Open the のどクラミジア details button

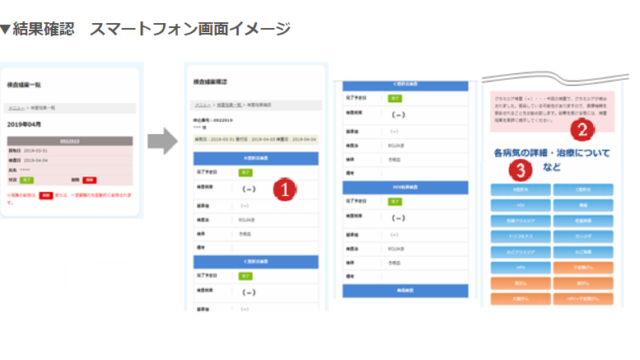coord(520,252)
